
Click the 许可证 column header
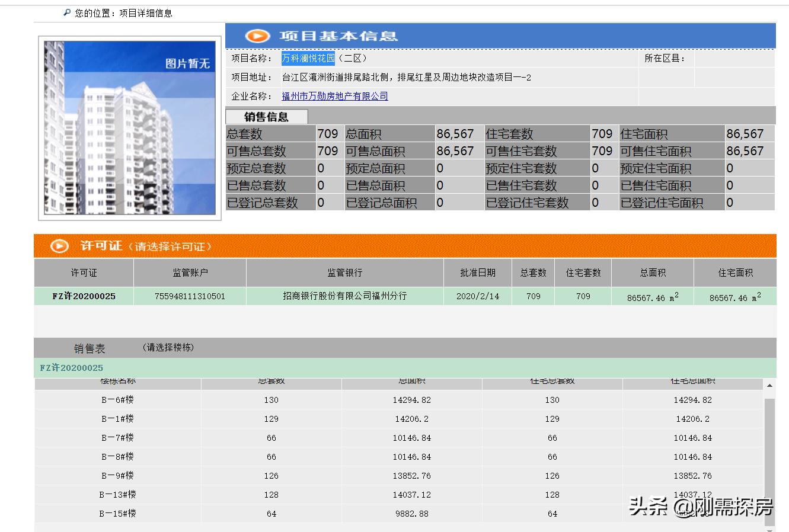tap(84, 273)
